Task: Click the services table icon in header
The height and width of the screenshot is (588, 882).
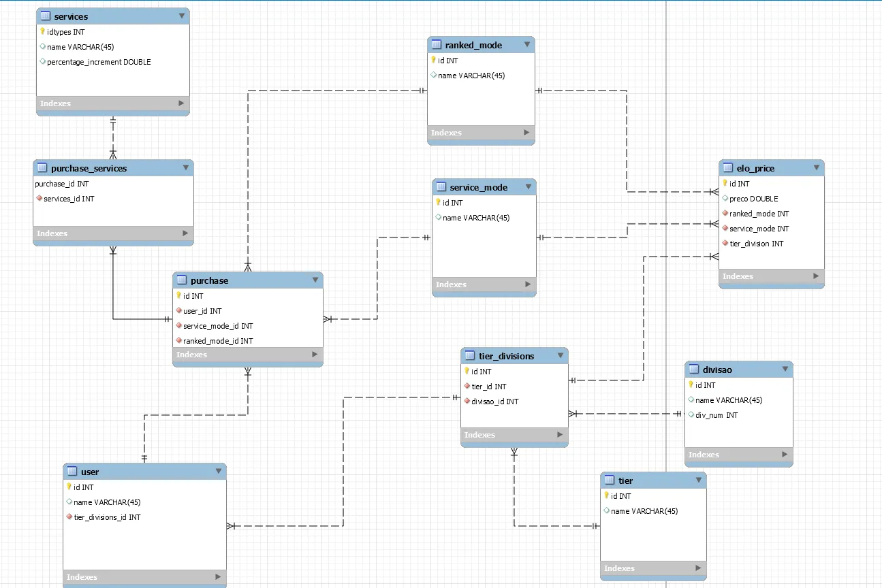Action: pyautogui.click(x=46, y=16)
